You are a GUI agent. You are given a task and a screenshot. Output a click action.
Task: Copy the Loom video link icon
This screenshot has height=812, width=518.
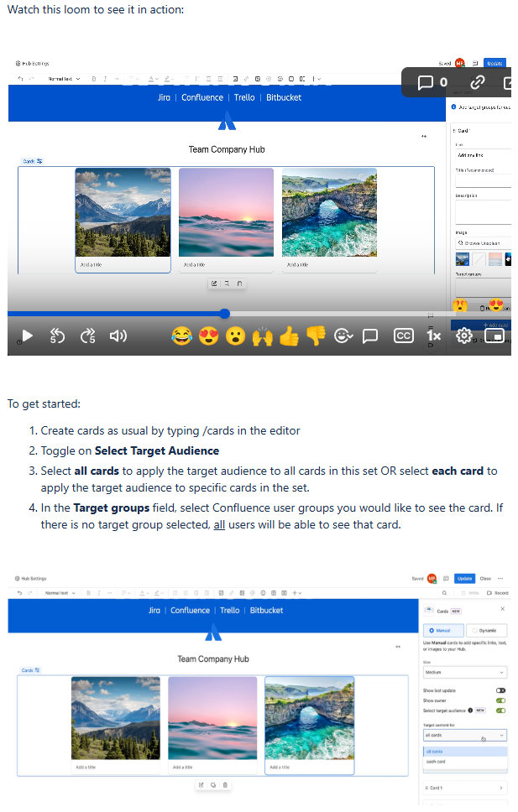click(x=478, y=82)
